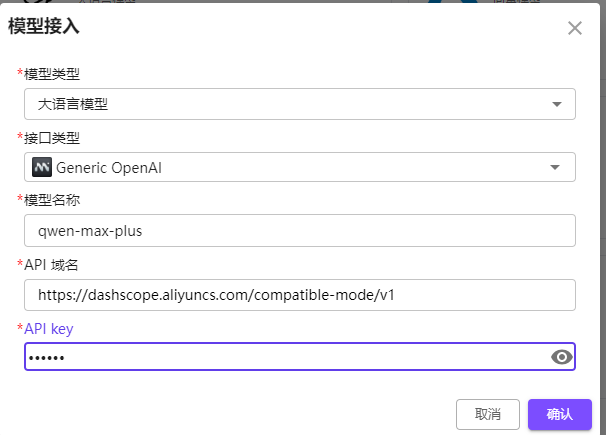The image size is (606, 435).
Task: Click the 模型名称 field label
Action: click(x=52, y=200)
